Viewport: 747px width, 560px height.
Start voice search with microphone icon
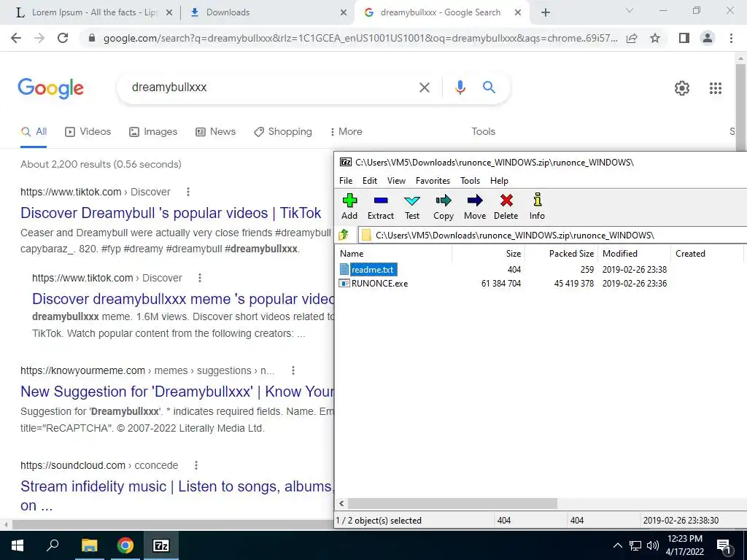460,87
